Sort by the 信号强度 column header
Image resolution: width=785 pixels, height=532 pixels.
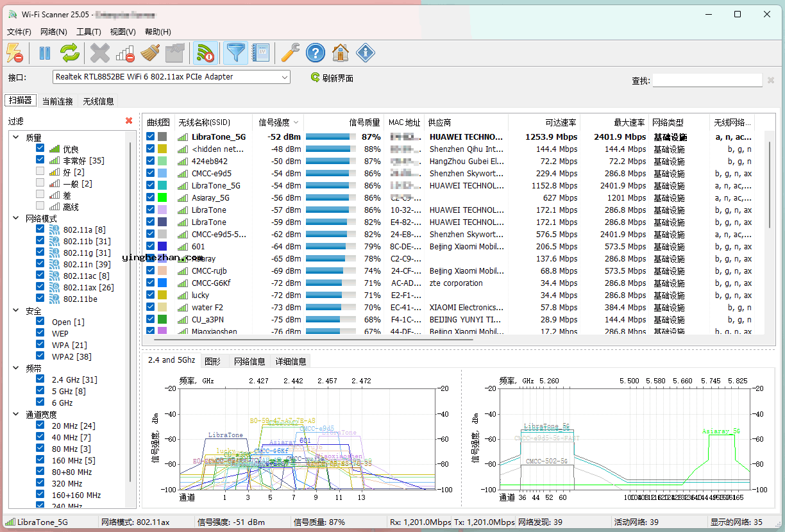click(278, 122)
